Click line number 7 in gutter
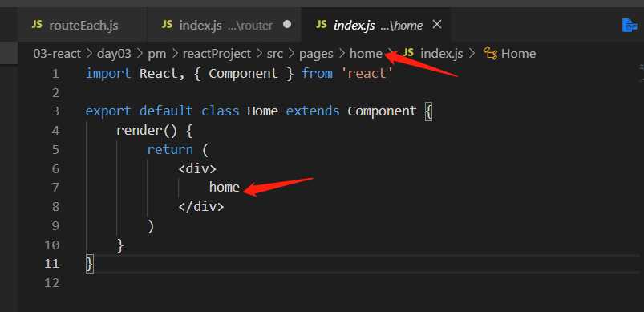This screenshot has width=644, height=312. pos(55,188)
